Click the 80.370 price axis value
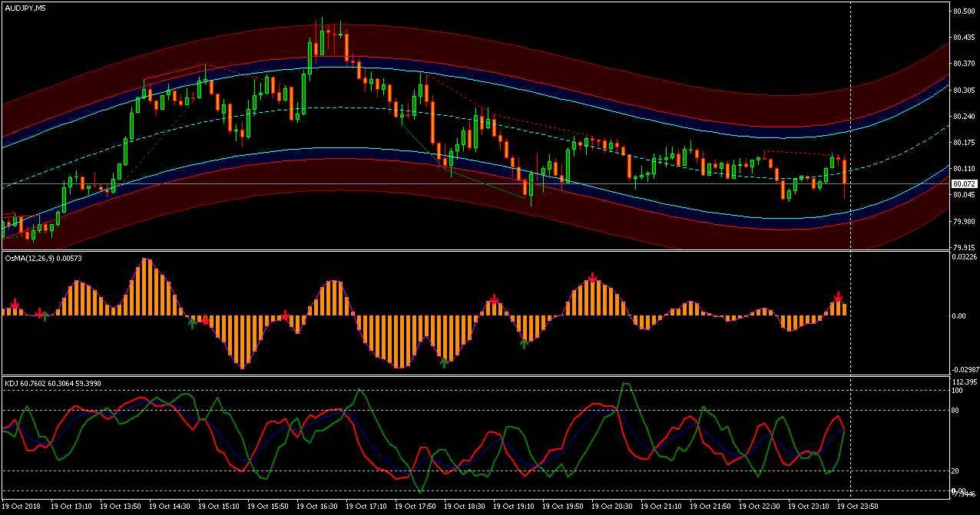The image size is (980, 515). [964, 64]
